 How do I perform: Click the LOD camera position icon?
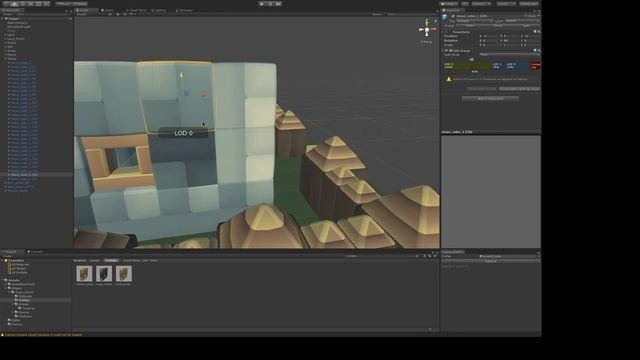pos(472,59)
